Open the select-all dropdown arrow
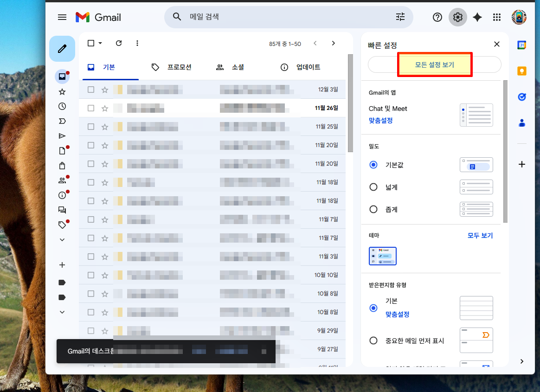Screen dimensions: 540x392 (x=100, y=43)
